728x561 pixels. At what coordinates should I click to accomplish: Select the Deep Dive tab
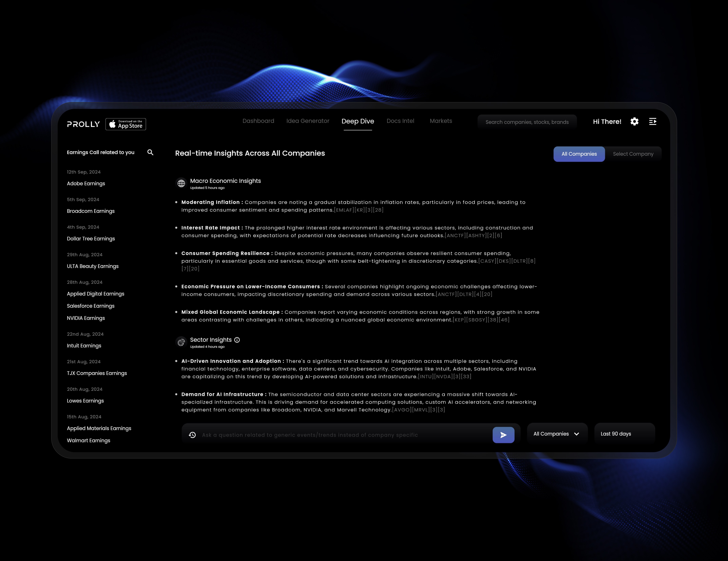pyautogui.click(x=358, y=121)
